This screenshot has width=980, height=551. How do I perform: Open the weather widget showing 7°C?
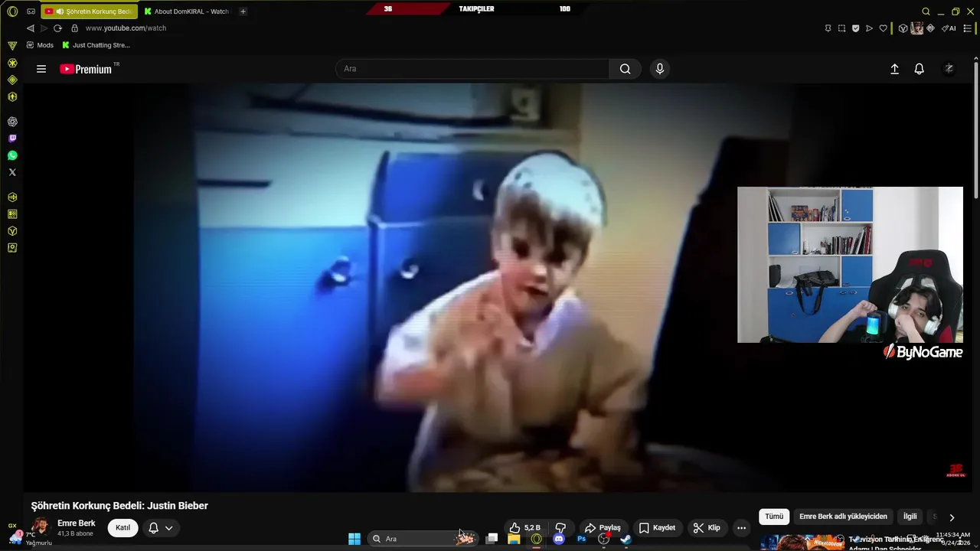click(x=31, y=538)
